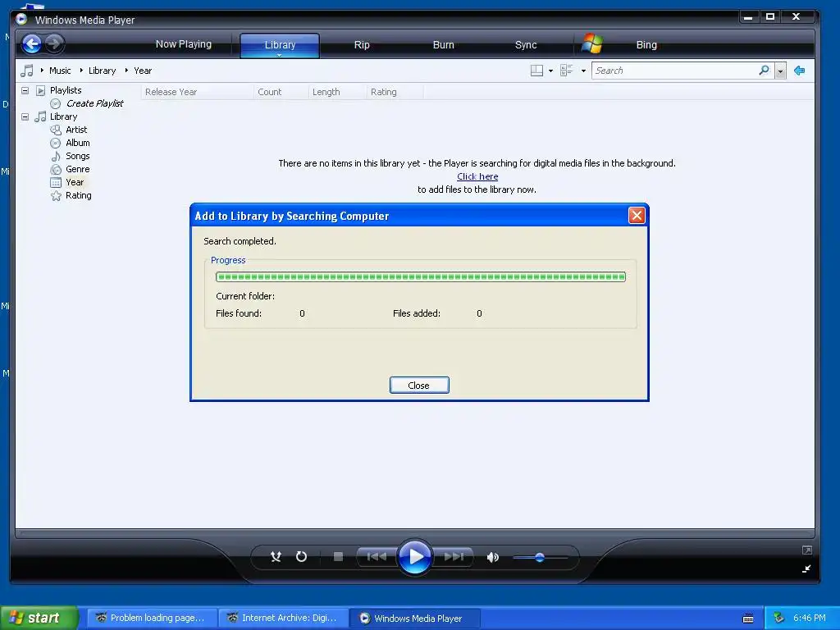Click the music note category icon

point(27,71)
